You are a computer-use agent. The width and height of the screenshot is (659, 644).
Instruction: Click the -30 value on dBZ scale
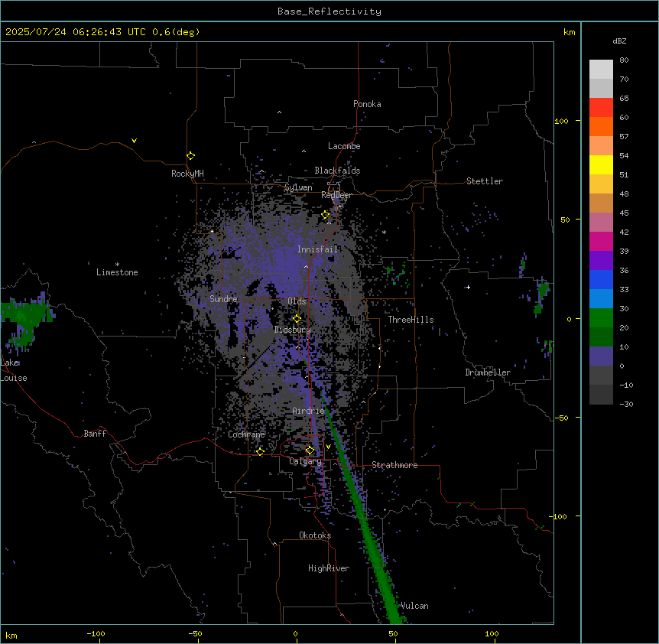[x=626, y=405]
